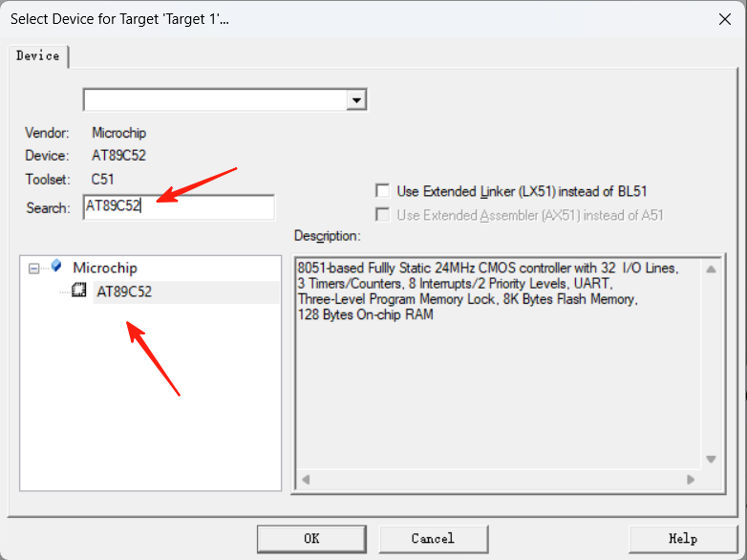
Task: Open the device database dropdown arrow
Action: [356, 100]
